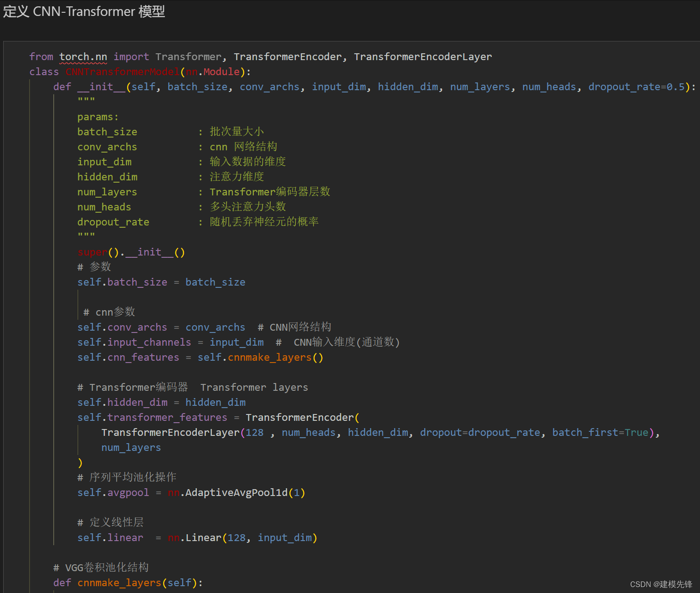Click the "# 序列平均池化操作" comment

tap(127, 477)
